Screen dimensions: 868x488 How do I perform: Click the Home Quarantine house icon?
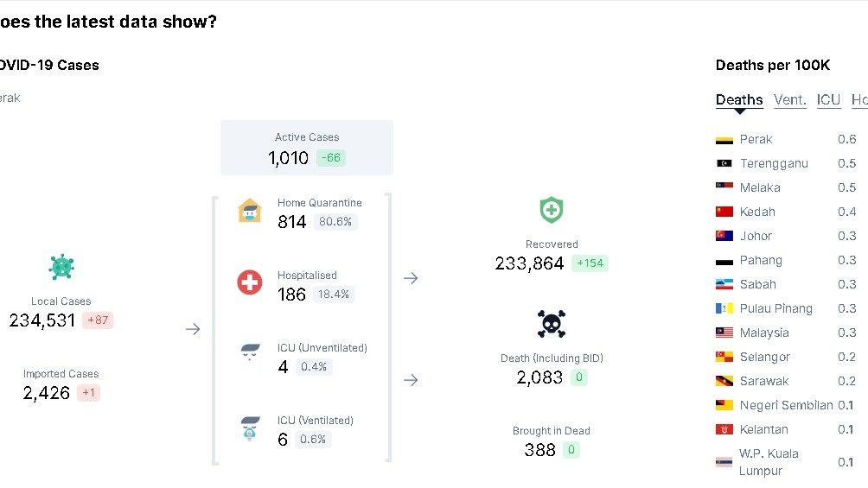coord(250,211)
